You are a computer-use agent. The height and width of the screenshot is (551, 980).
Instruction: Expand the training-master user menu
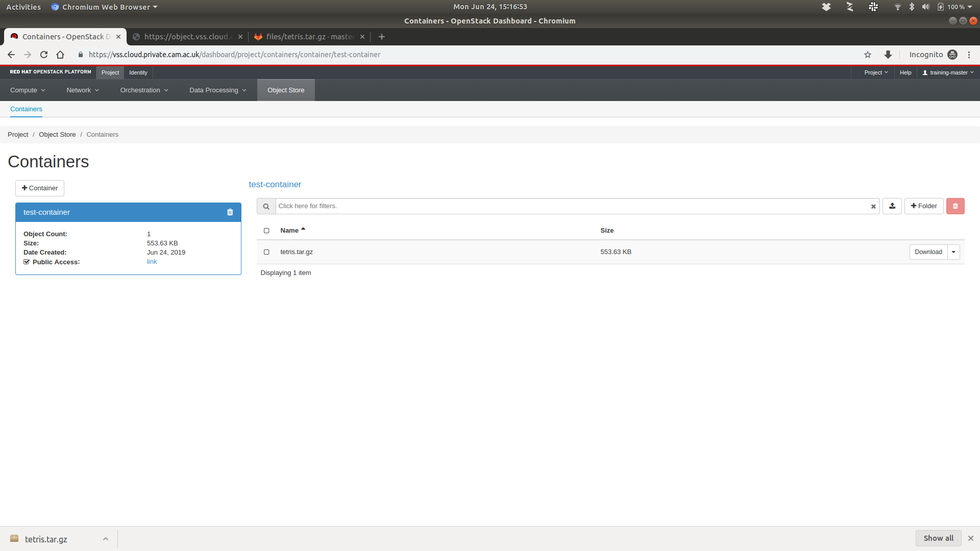click(948, 72)
